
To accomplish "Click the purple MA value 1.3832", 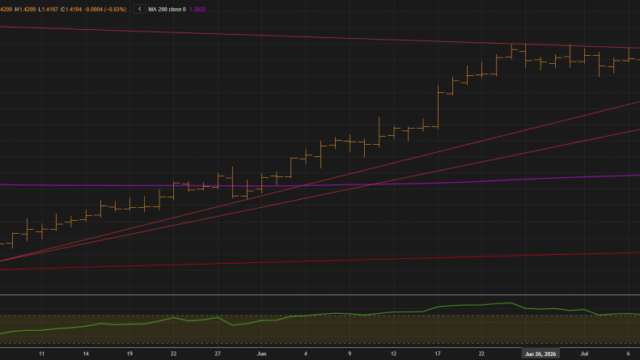I will coord(198,9).
